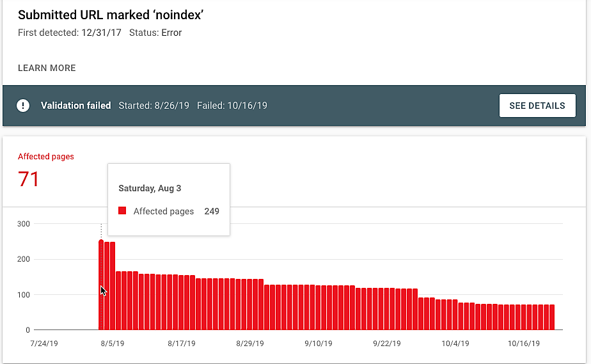The image size is (591, 364).
Task: Click the 249 value in the tooltip
Action: pyautogui.click(x=212, y=211)
